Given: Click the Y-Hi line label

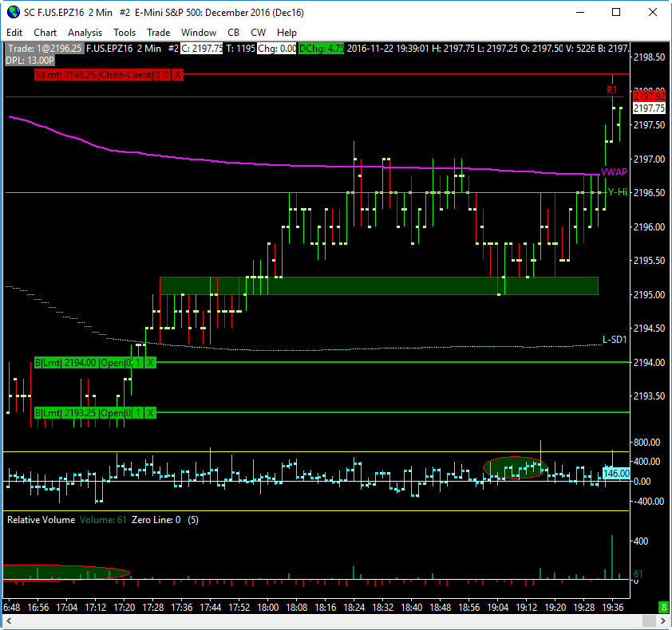Looking at the screenshot, I should [x=618, y=192].
